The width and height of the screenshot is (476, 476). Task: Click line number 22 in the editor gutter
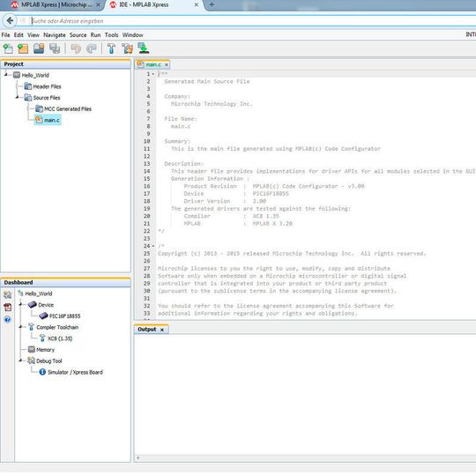tap(147, 231)
